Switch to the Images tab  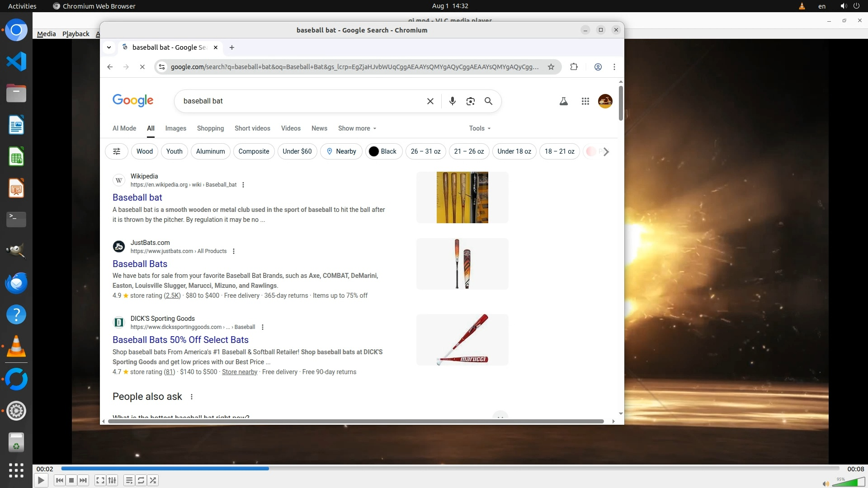click(175, 128)
